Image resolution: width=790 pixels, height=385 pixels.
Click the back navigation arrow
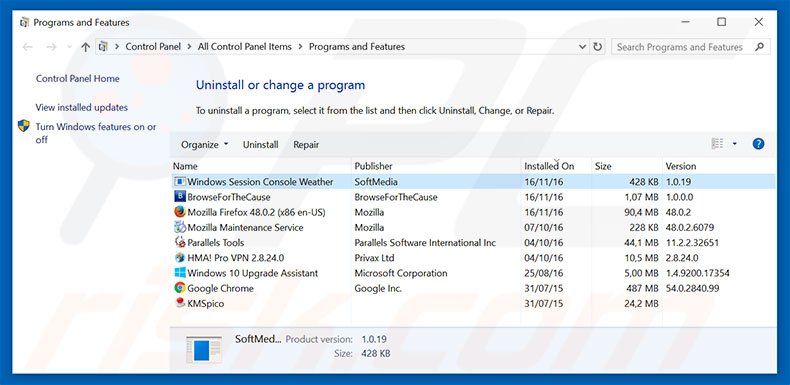tap(28, 47)
